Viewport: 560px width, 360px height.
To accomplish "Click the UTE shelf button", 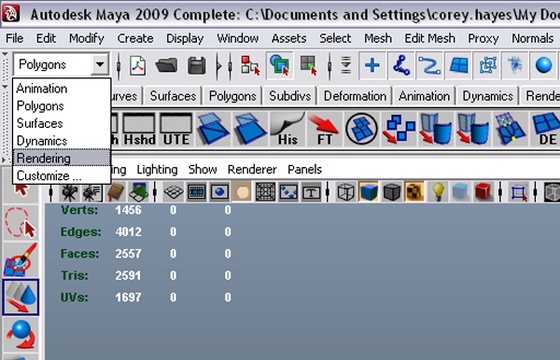I will [176, 129].
